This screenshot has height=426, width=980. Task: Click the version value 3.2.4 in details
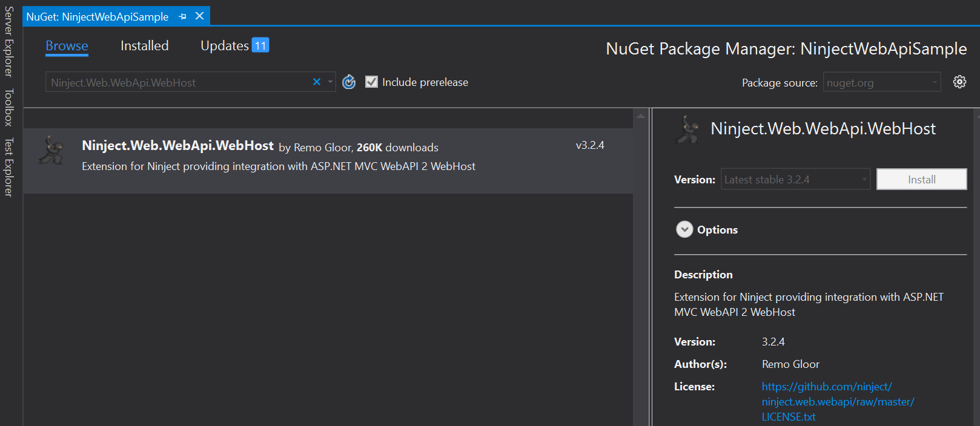coord(773,342)
